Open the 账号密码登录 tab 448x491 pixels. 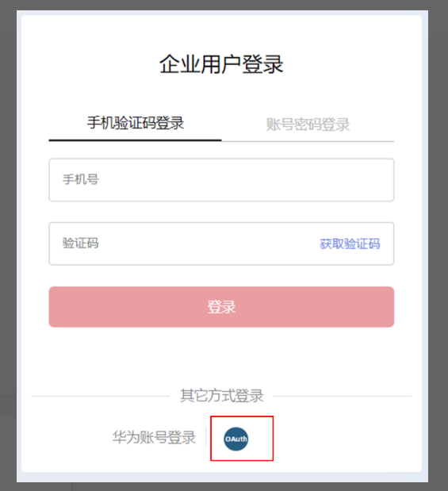coord(308,125)
